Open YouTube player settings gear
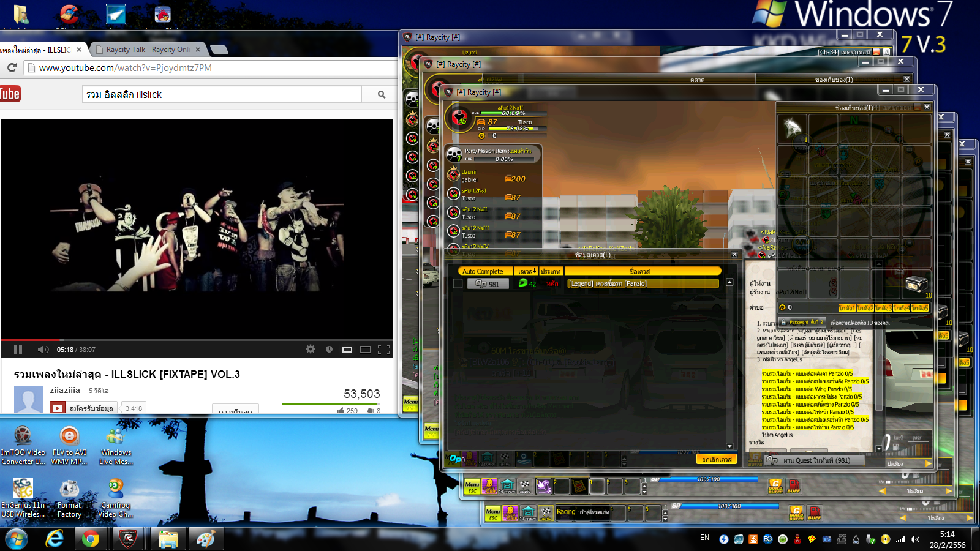 tap(311, 349)
